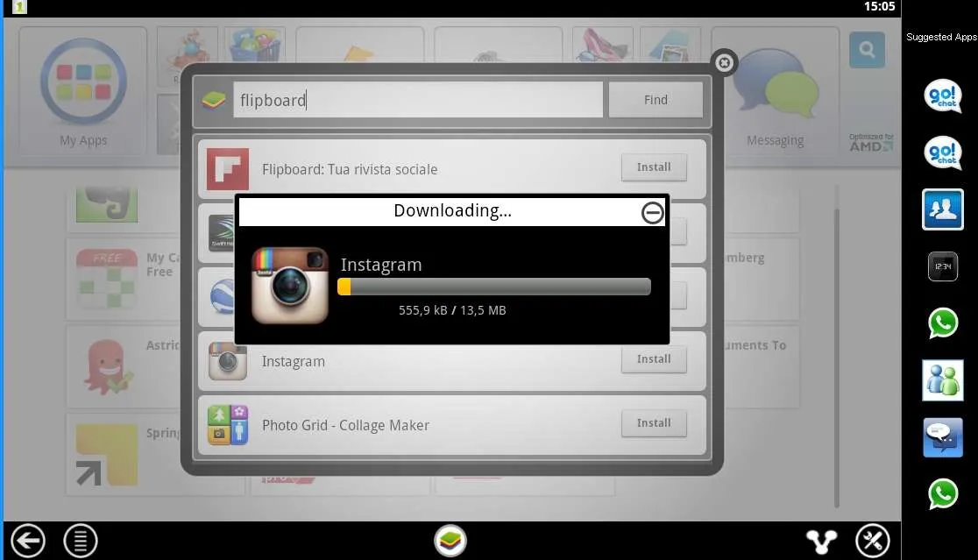The width and height of the screenshot is (978, 560).
Task: Click the app list vertical scrollbar
Action: tap(836, 358)
